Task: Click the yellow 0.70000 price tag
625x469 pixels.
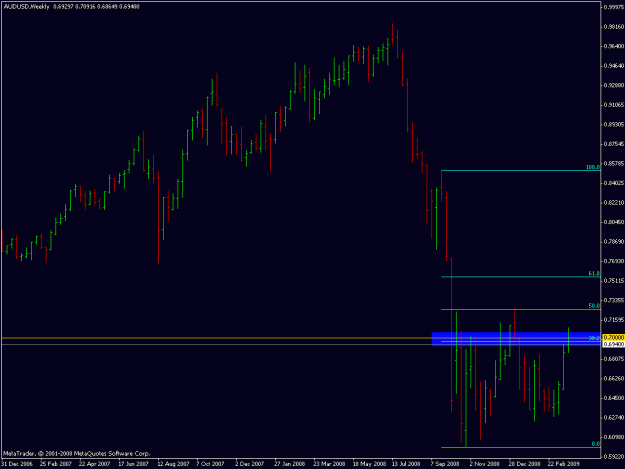Action: click(613, 338)
